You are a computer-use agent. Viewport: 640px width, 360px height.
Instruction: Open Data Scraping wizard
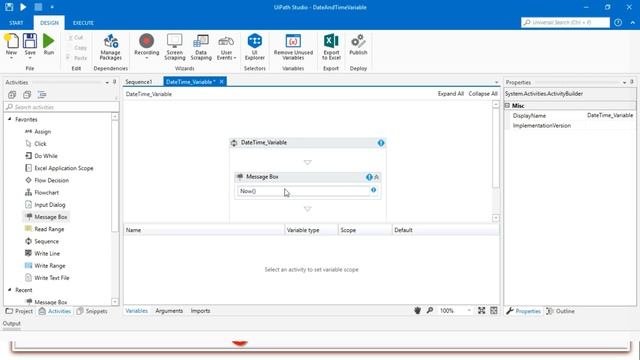(201, 47)
